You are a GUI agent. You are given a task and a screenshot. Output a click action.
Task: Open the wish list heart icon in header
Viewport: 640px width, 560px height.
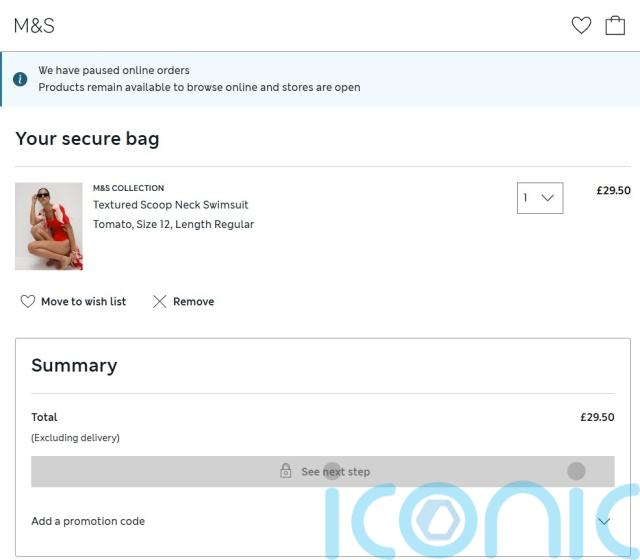click(x=581, y=25)
